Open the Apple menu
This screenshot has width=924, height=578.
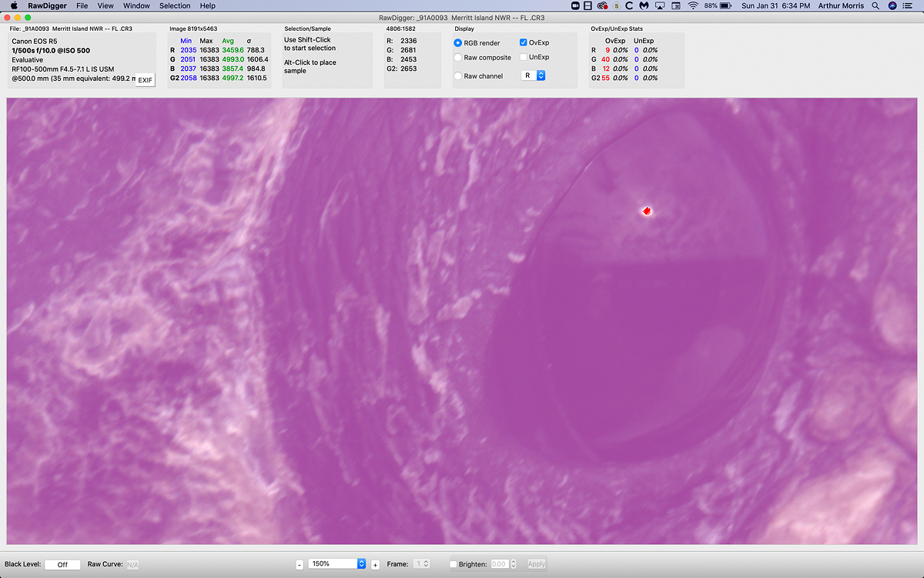click(x=14, y=5)
